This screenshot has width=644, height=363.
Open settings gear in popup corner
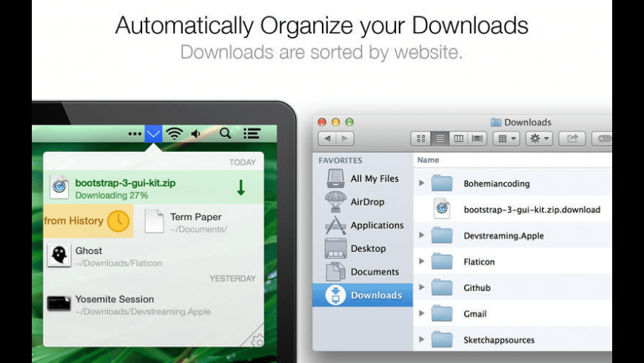257,340
